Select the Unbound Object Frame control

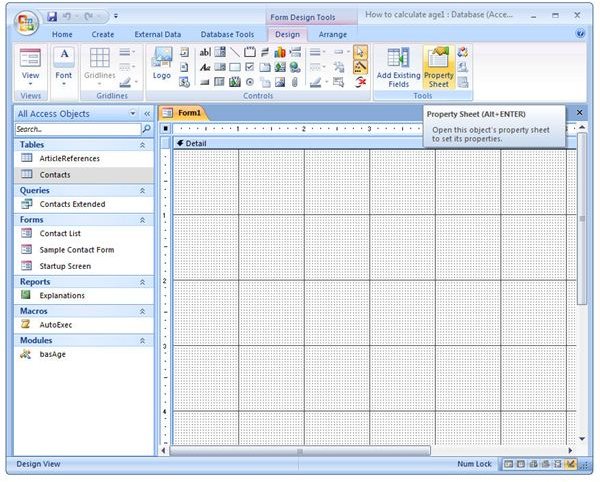click(280, 68)
